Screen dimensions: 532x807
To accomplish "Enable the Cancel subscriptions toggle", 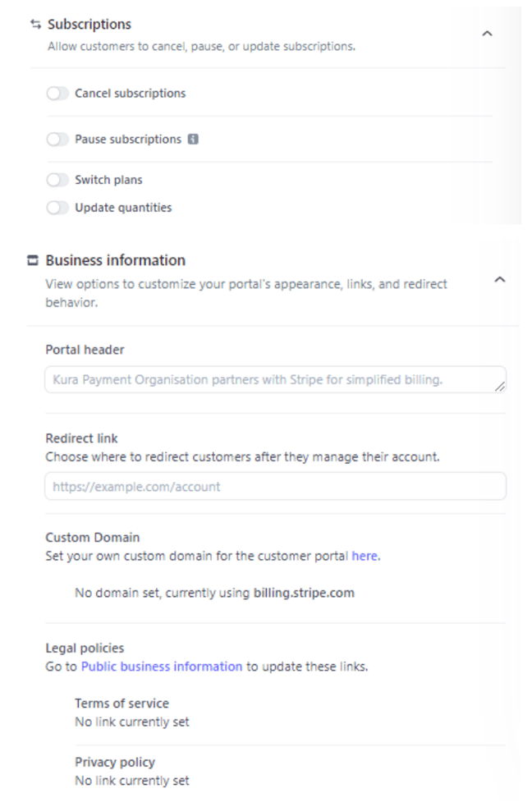I will tap(57, 94).
